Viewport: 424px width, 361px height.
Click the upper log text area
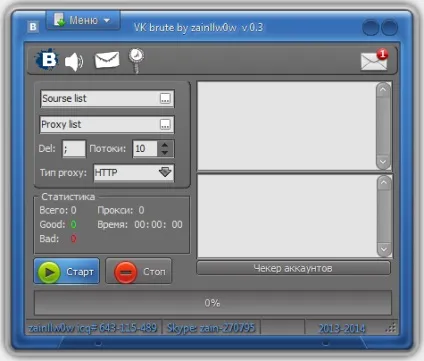(287, 126)
